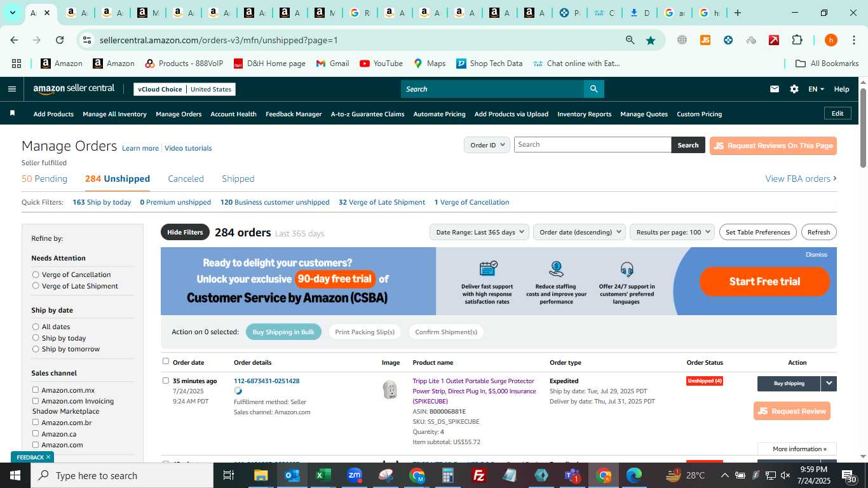Open the Chrome three-dot menu

tap(853, 40)
